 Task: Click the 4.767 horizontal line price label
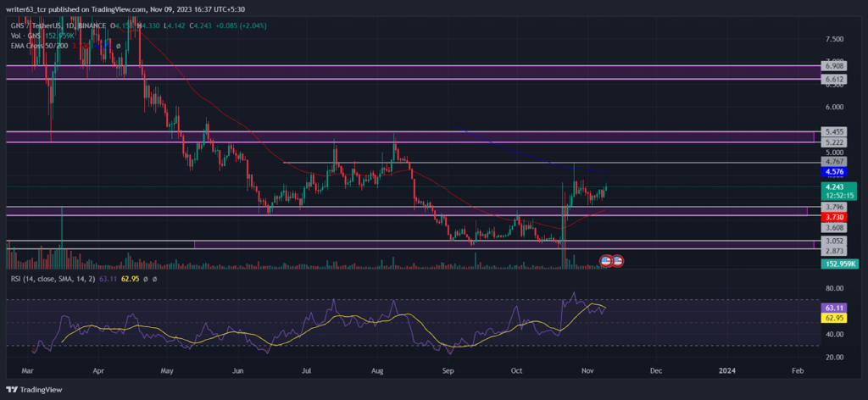tap(834, 163)
